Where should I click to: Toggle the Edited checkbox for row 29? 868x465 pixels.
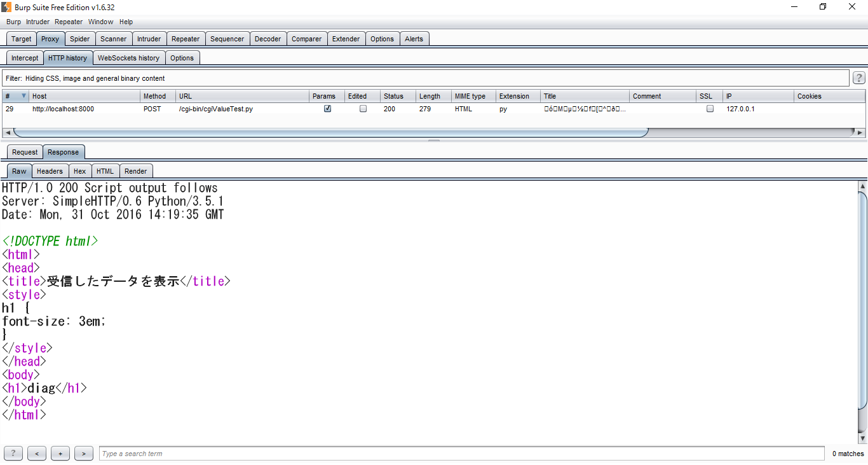point(363,109)
